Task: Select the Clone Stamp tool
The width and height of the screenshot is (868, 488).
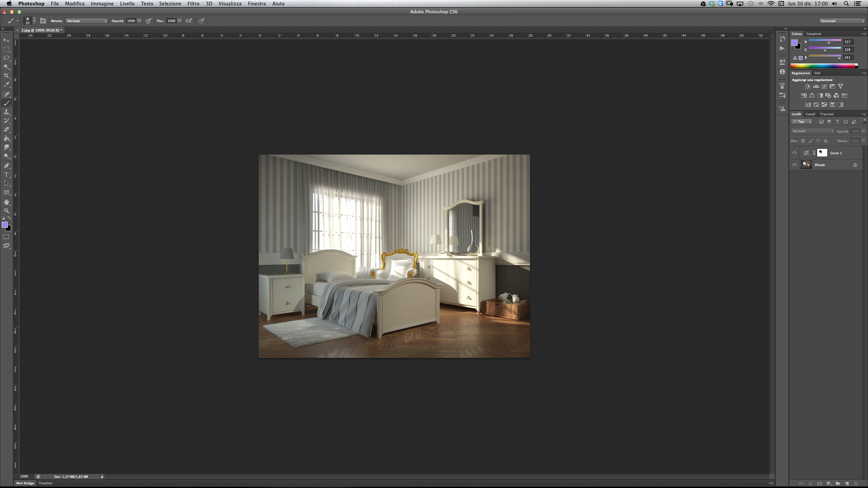Action: (6, 112)
